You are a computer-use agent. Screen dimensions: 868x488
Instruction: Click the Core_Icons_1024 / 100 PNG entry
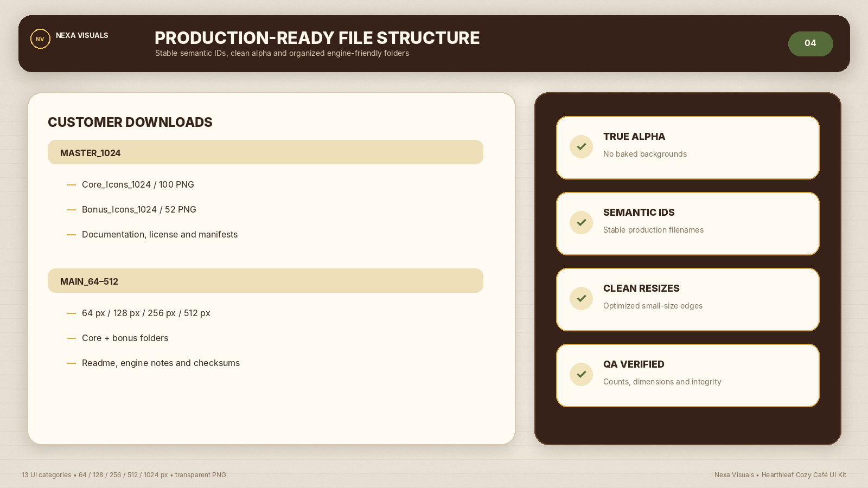[138, 184]
